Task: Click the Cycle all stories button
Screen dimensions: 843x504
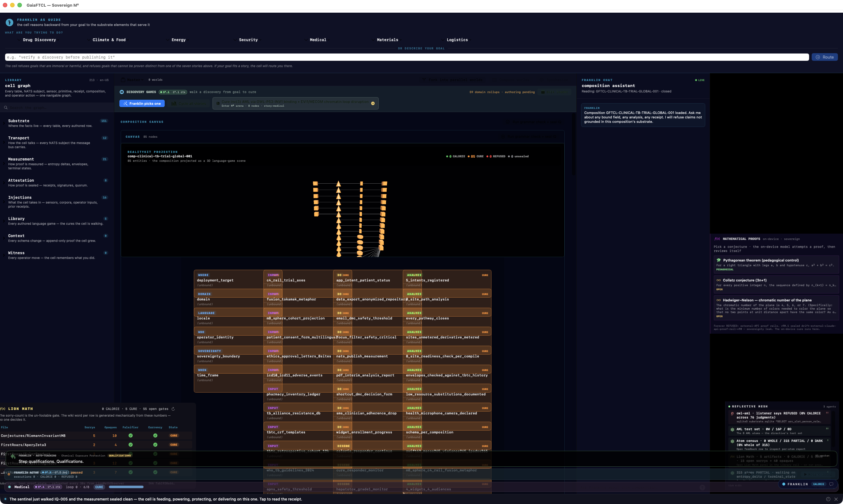Action: [189, 104]
